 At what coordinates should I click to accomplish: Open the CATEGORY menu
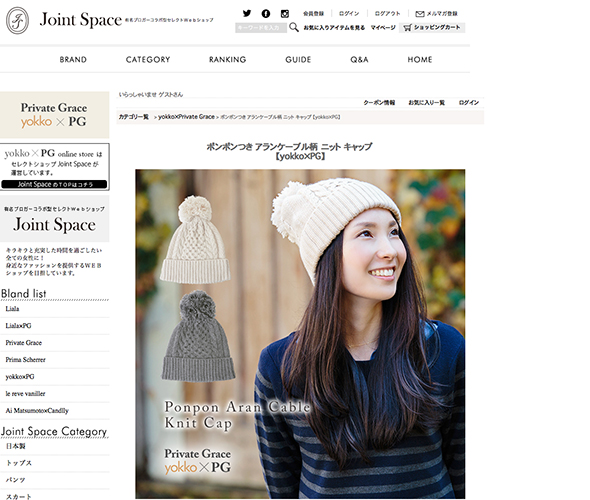[x=148, y=59]
